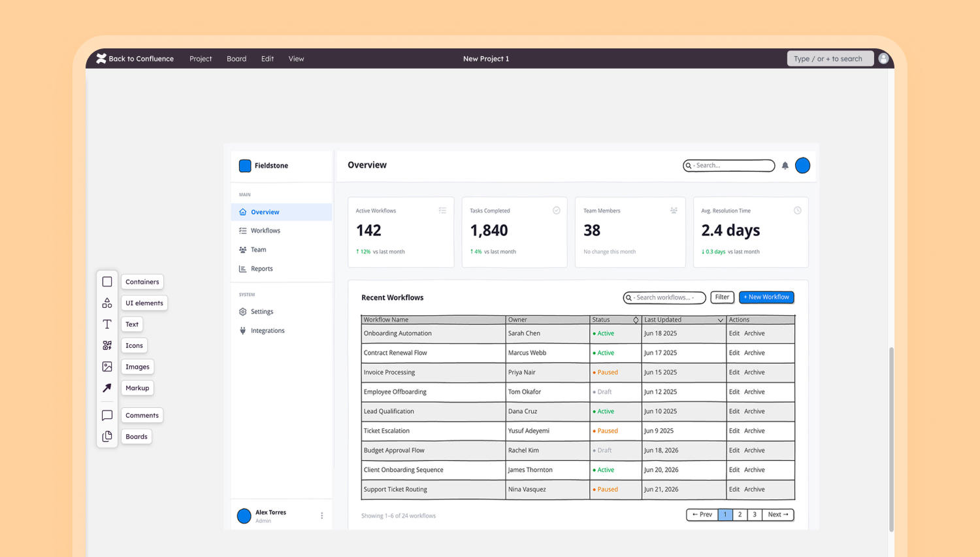Open the Icons library tool
The height and width of the screenshot is (557, 980).
[107, 345]
